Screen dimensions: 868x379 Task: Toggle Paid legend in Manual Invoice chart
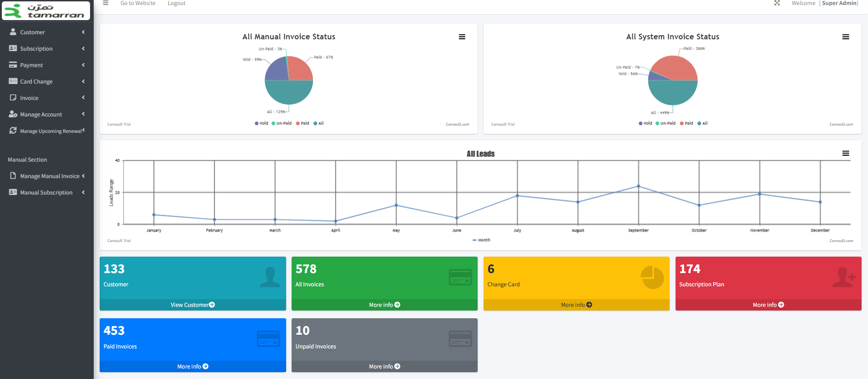point(303,123)
